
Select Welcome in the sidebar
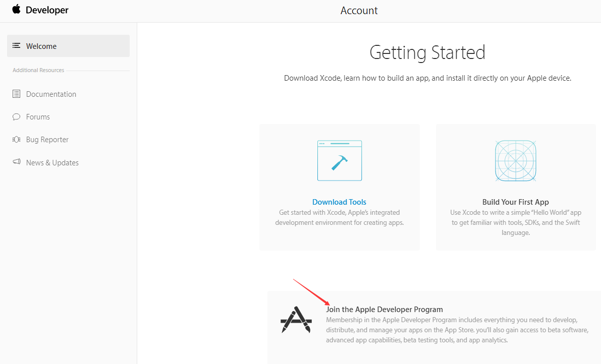point(41,46)
